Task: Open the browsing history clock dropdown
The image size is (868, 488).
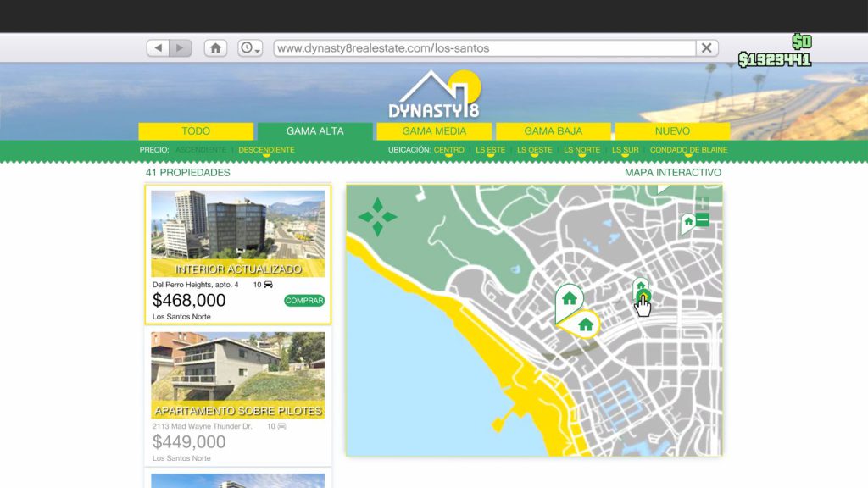Action: tap(250, 48)
